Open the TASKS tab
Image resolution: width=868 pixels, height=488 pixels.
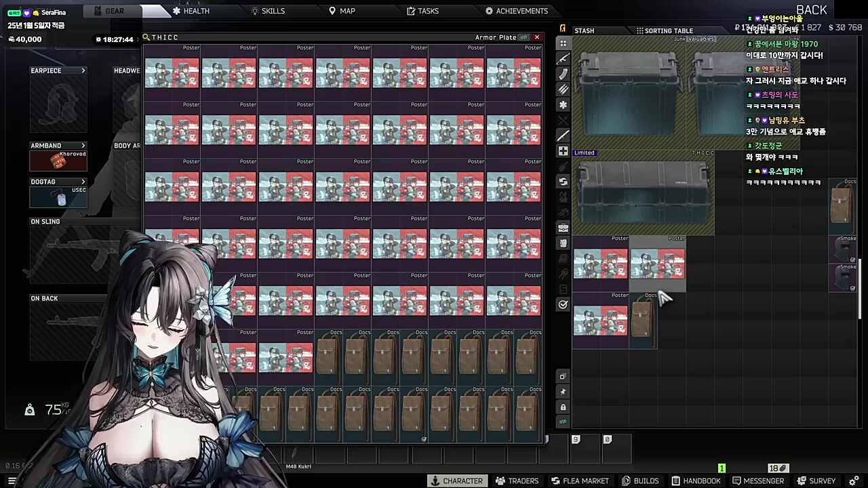[422, 11]
